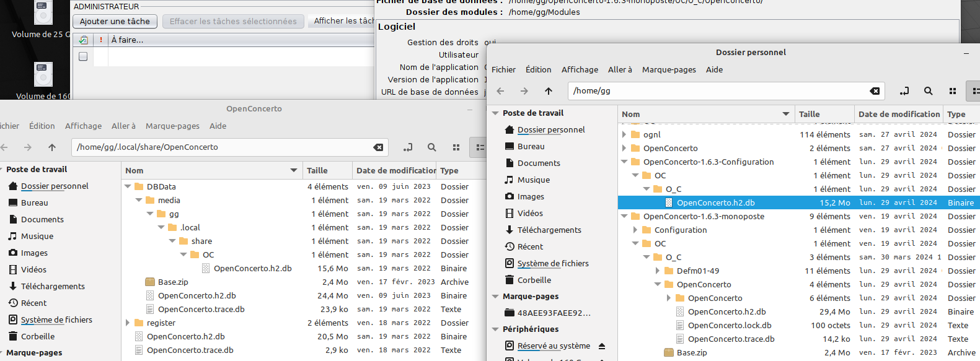Screen dimensions: 980x361
Task: Eject the Réservé au système volume
Action: (x=602, y=346)
